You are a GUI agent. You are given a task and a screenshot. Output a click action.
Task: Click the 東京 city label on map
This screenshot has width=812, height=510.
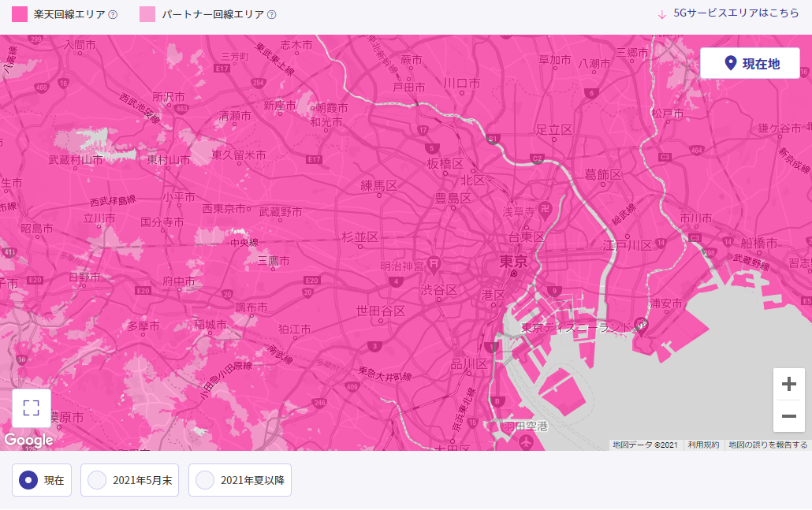point(513,262)
